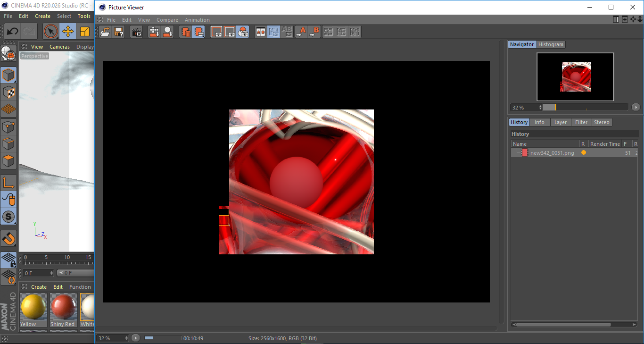The height and width of the screenshot is (344, 644).
Task: Open the Compare menu
Action: 167,20
